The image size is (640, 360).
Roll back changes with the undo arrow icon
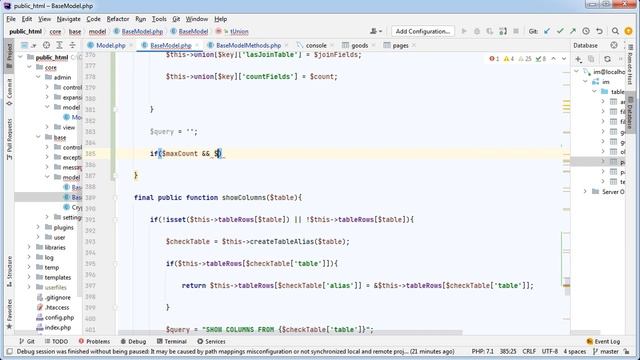pyautogui.click(x=599, y=31)
